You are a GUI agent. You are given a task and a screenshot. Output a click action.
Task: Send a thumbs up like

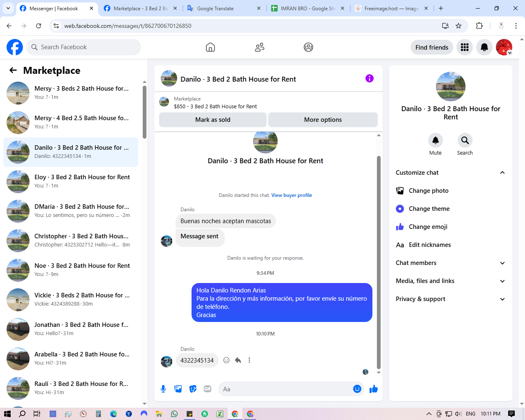click(x=373, y=389)
